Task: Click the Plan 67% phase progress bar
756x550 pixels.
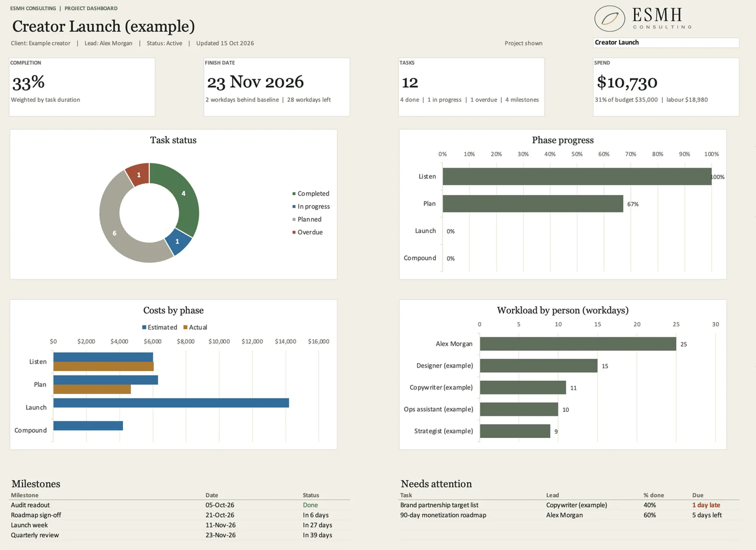Action: (x=533, y=204)
